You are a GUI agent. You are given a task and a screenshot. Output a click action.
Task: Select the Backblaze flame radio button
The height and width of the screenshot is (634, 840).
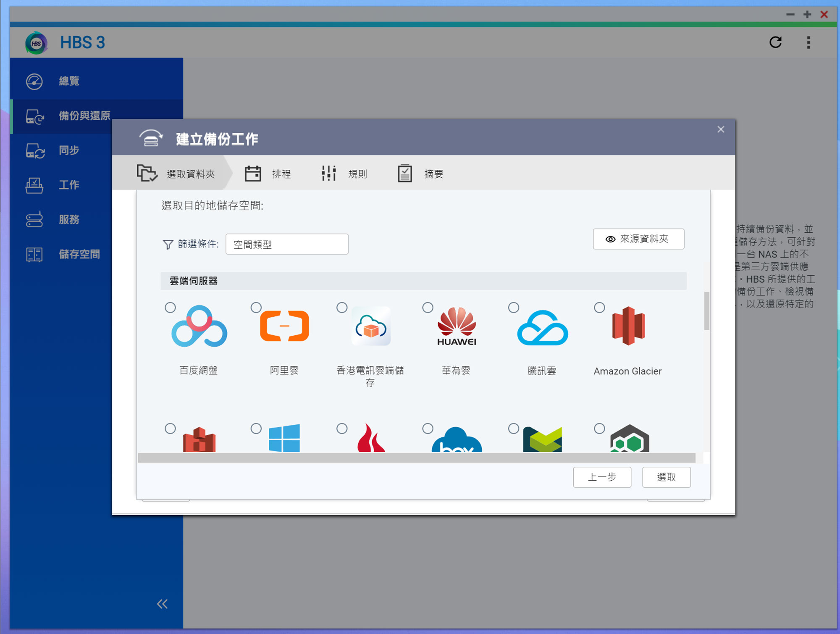(342, 429)
